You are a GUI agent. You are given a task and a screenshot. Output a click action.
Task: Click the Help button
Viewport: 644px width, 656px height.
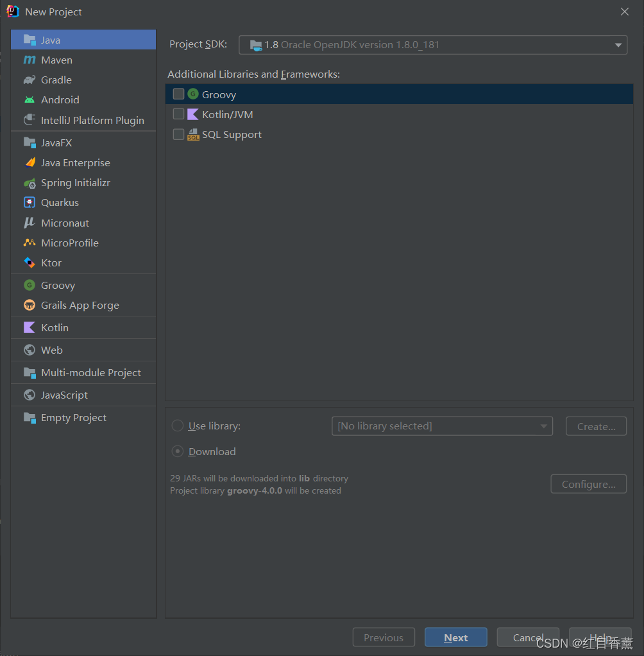tap(600, 637)
